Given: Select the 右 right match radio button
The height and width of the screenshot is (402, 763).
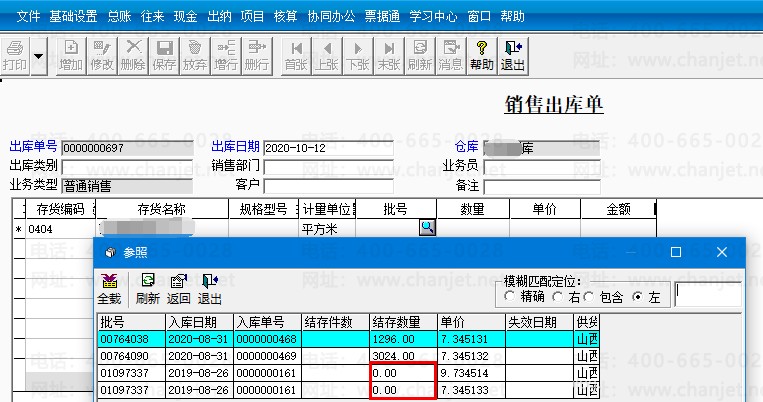Looking at the screenshot, I should 558,296.
